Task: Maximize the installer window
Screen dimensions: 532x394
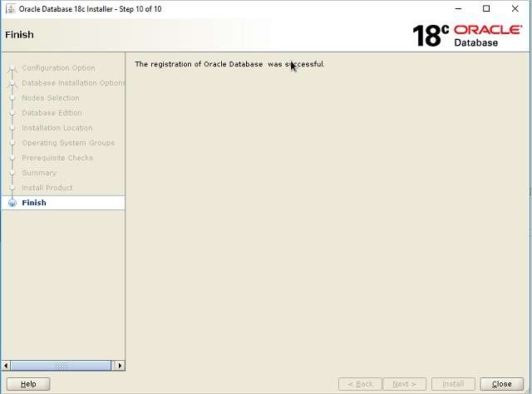Action: (486, 9)
